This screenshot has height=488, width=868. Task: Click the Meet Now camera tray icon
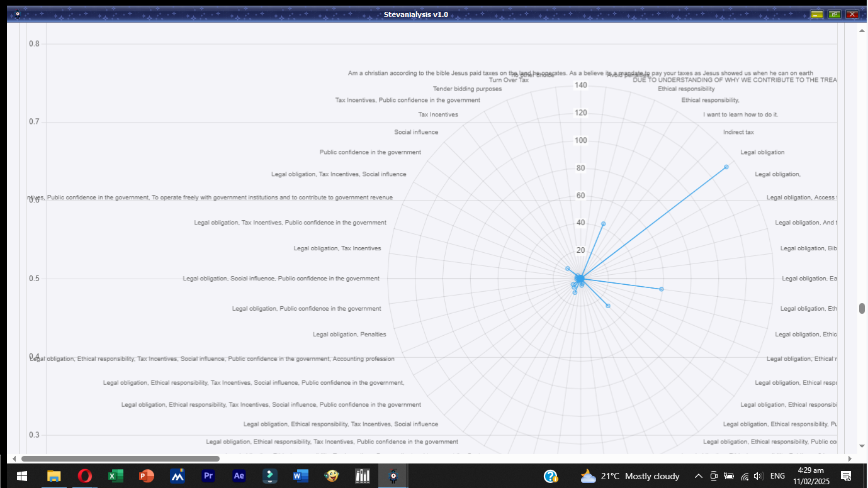(714, 476)
